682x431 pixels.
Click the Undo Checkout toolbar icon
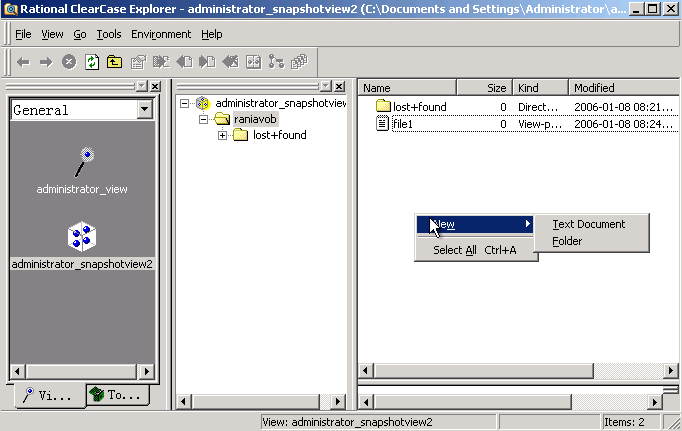pos(231,62)
